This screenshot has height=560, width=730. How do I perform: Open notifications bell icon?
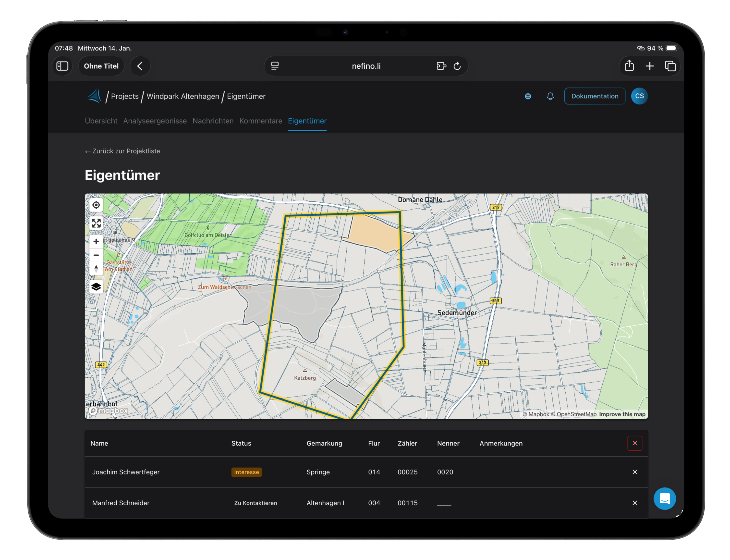click(x=550, y=96)
